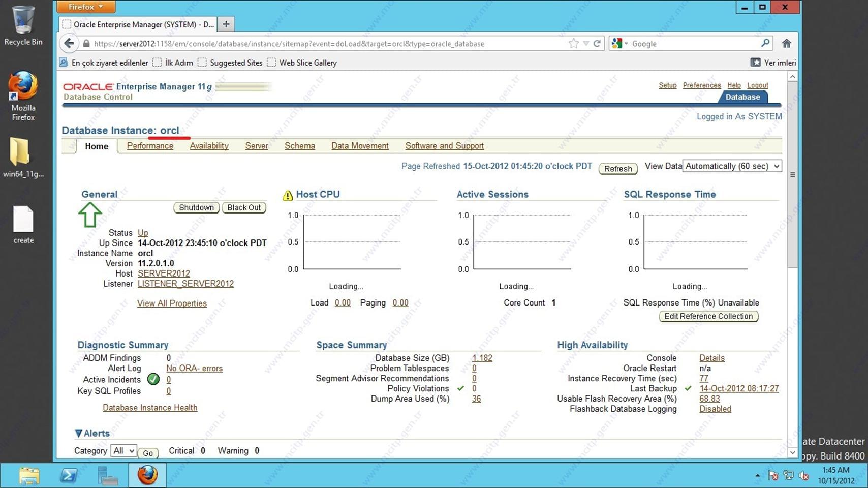
Task: Click the Active Incidents green checkmark icon
Action: coord(153,379)
